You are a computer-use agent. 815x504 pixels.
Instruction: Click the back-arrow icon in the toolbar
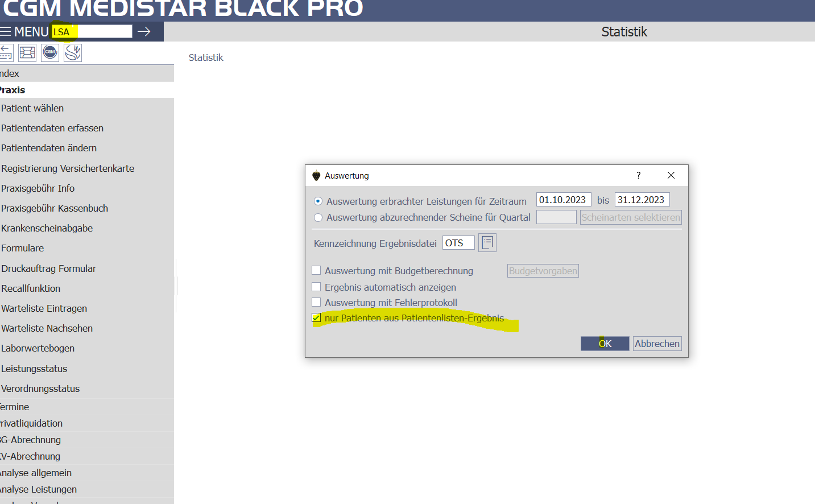pyautogui.click(x=6, y=52)
